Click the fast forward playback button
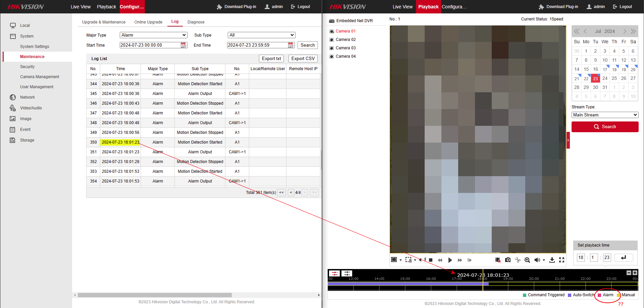The height and width of the screenshot is (308, 644). pyautogui.click(x=460, y=260)
